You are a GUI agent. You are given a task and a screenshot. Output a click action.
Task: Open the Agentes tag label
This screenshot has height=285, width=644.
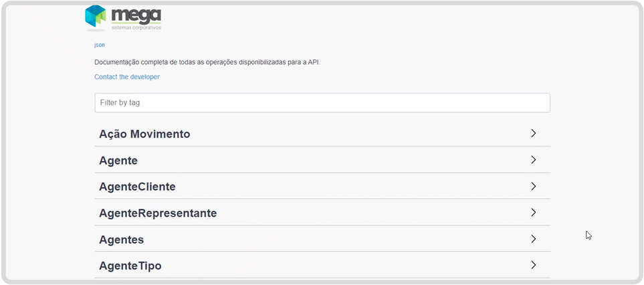[x=121, y=240]
